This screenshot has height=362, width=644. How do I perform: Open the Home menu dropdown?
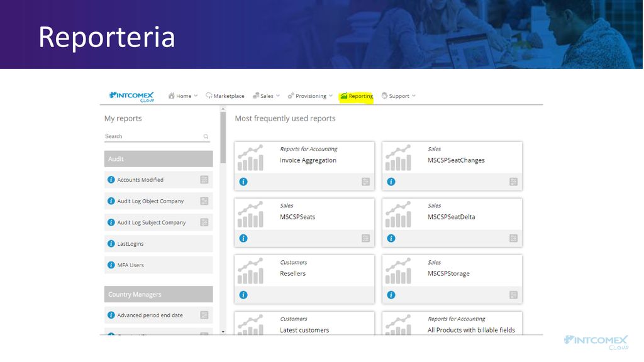click(183, 96)
